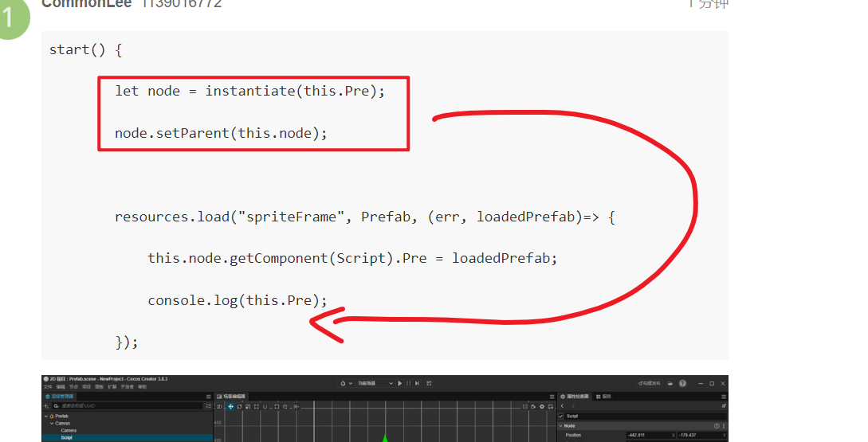Click the Script node name field

[x=646, y=416]
